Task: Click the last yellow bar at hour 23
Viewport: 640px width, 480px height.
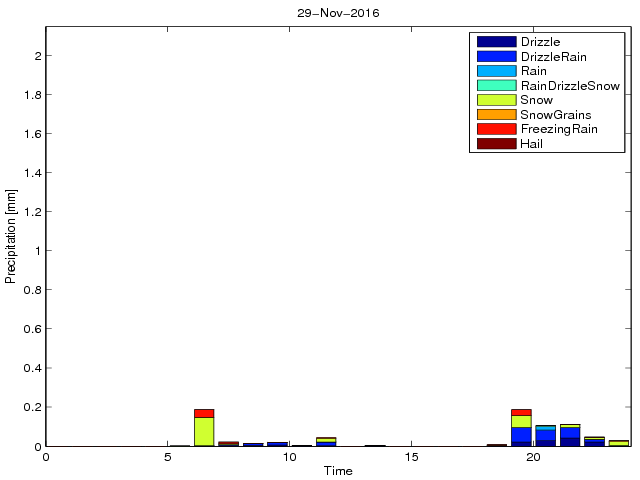Action: point(618,442)
